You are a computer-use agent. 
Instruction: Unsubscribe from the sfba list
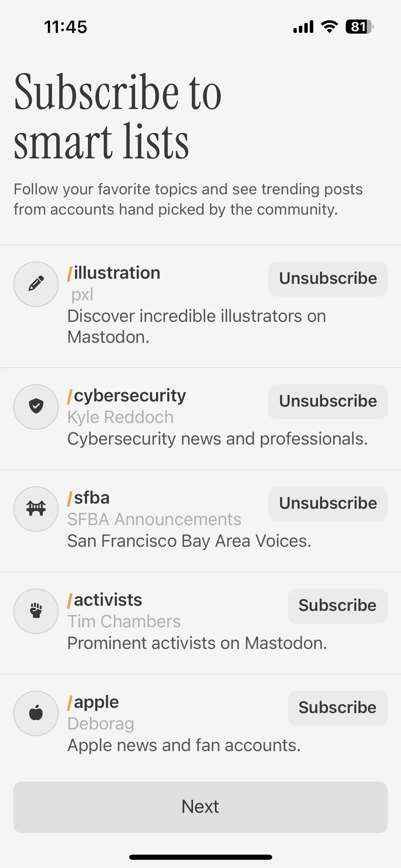click(328, 504)
